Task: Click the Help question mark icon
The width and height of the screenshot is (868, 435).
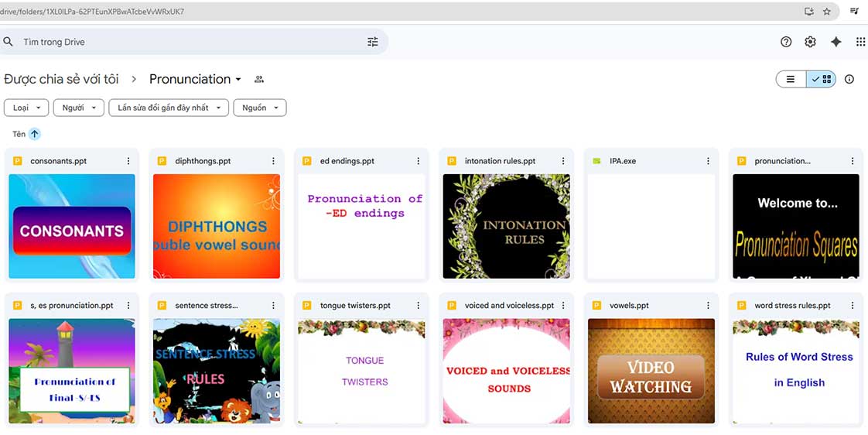Action: point(786,42)
